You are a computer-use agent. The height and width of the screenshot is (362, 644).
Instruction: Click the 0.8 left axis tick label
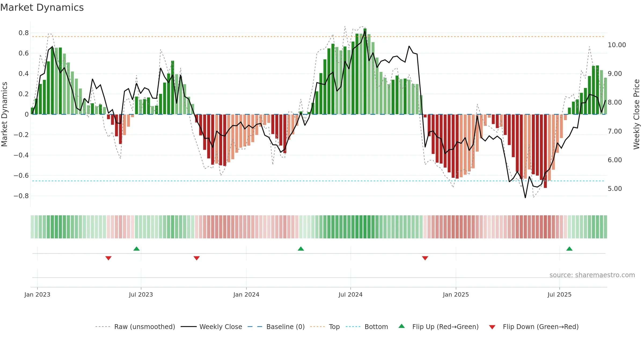tap(24, 33)
